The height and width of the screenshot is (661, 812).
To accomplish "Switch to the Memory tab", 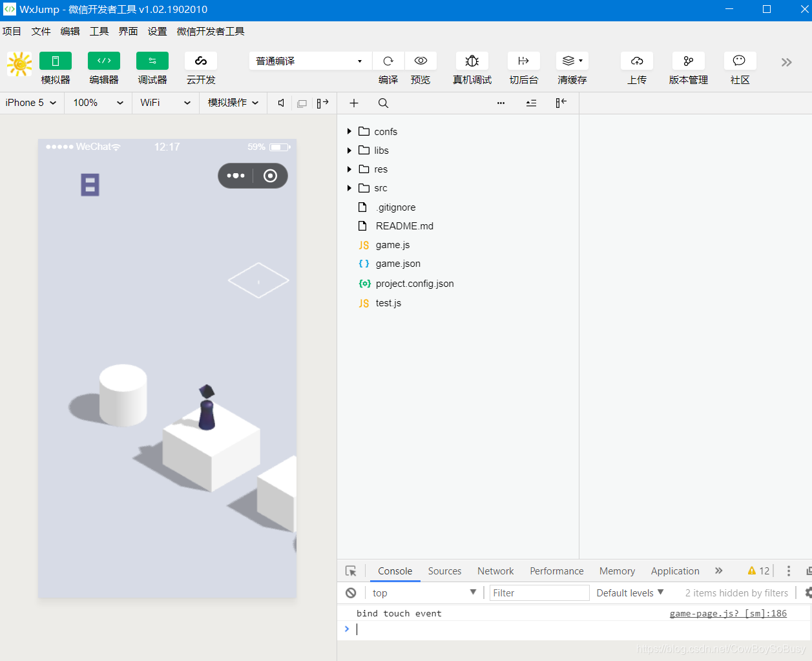I will (x=617, y=571).
